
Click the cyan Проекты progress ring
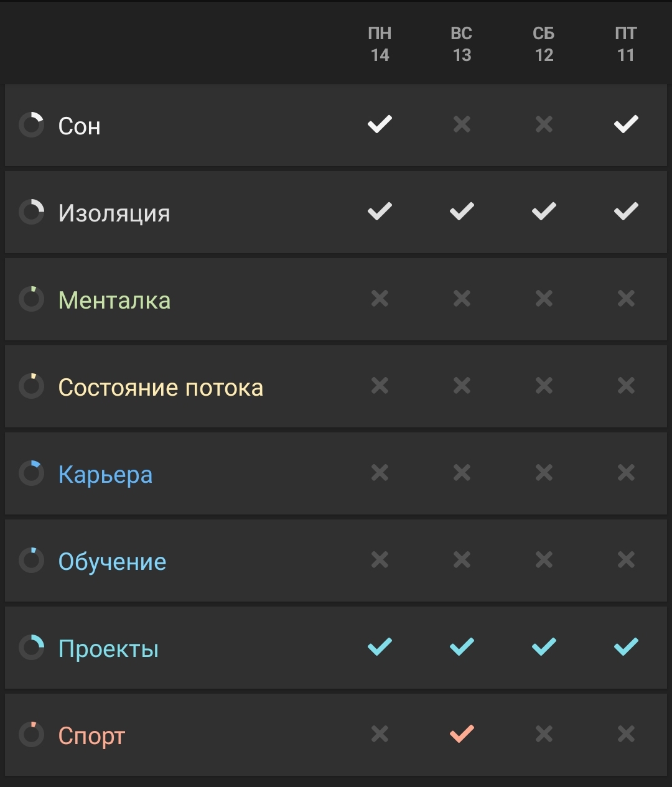(31, 648)
